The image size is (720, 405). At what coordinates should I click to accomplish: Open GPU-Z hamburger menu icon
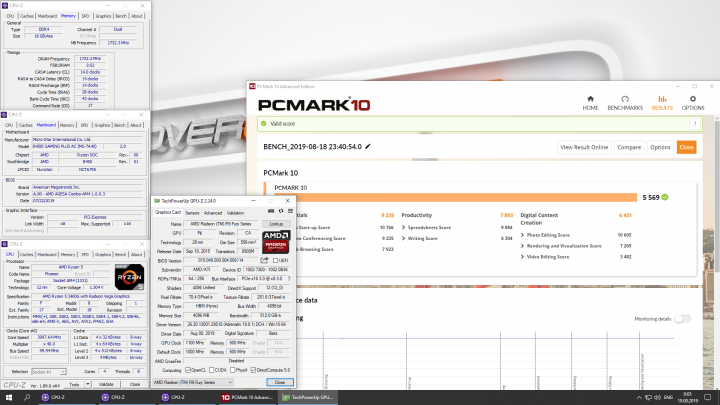pyautogui.click(x=290, y=211)
